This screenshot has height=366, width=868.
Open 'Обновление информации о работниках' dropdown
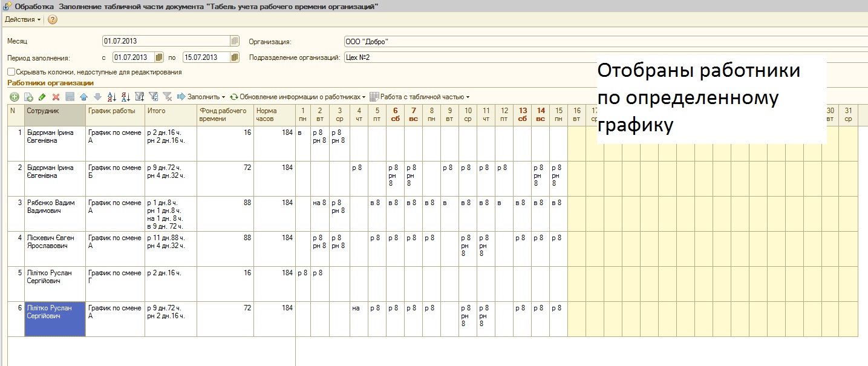[x=298, y=97]
